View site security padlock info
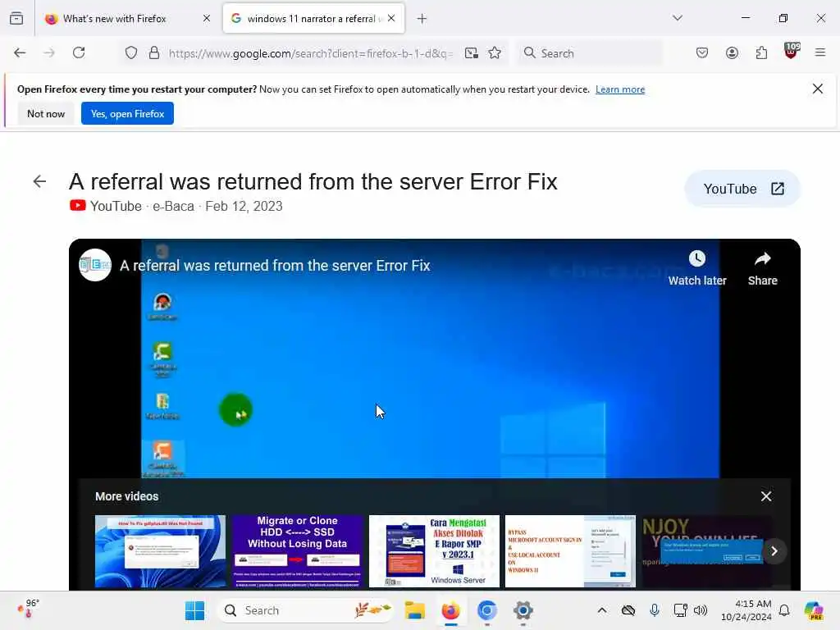This screenshot has width=840, height=630. pos(154,52)
